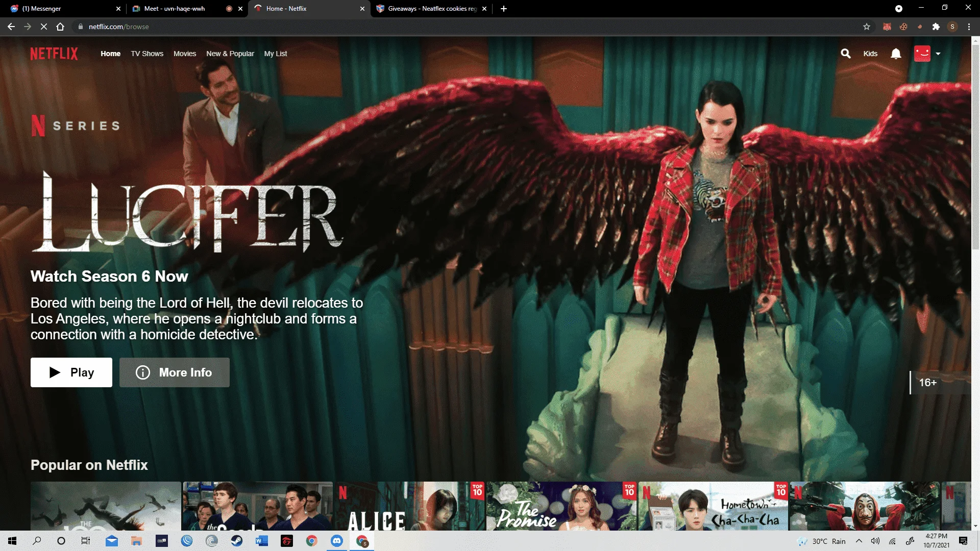Open the small orange cookie extension
The image size is (980, 551).
coord(920,27)
